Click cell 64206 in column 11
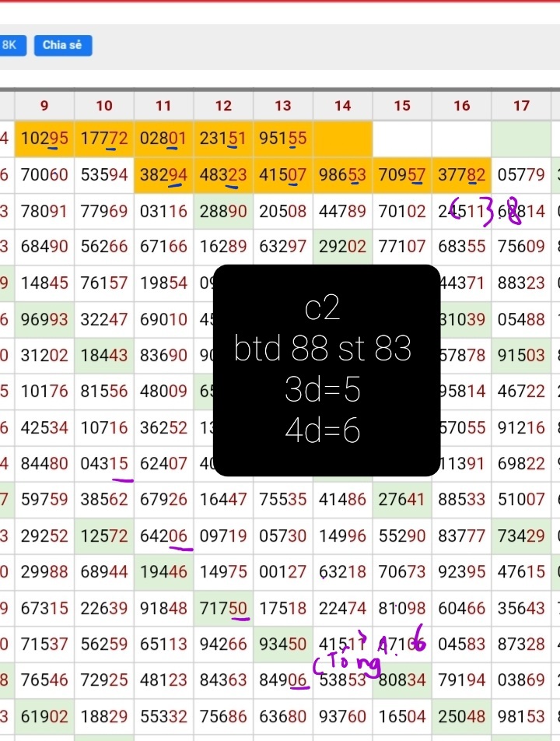The width and height of the screenshot is (560, 741). point(163,536)
